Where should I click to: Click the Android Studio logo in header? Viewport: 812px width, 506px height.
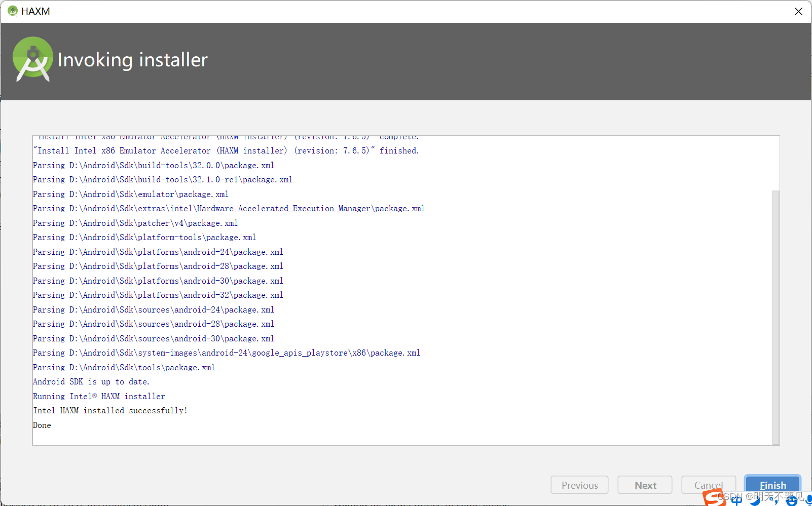click(33, 59)
